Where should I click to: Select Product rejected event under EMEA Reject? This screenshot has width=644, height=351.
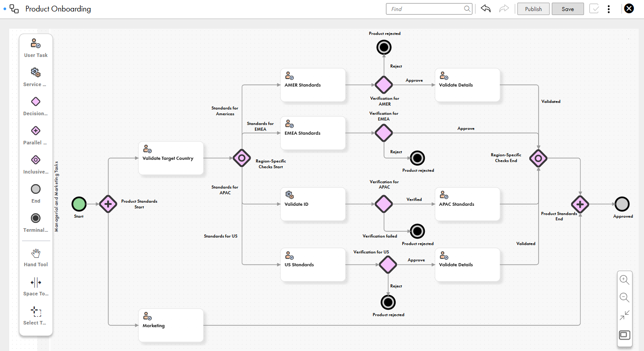pyautogui.click(x=417, y=158)
